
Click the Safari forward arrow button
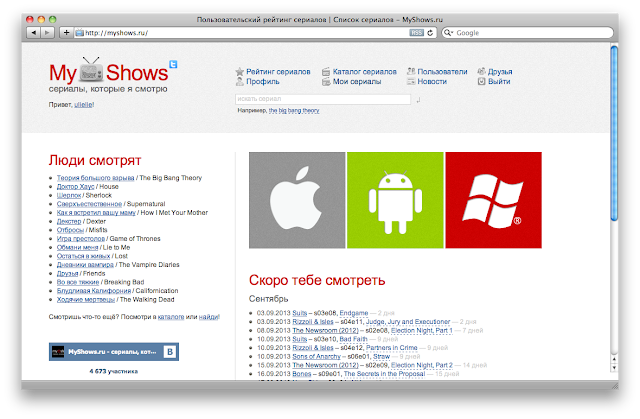tap(47, 32)
